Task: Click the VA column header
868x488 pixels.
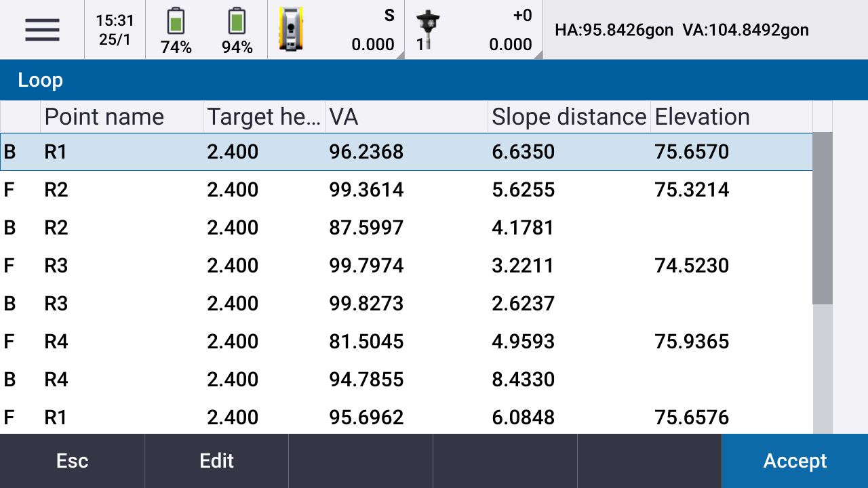Action: tap(406, 117)
